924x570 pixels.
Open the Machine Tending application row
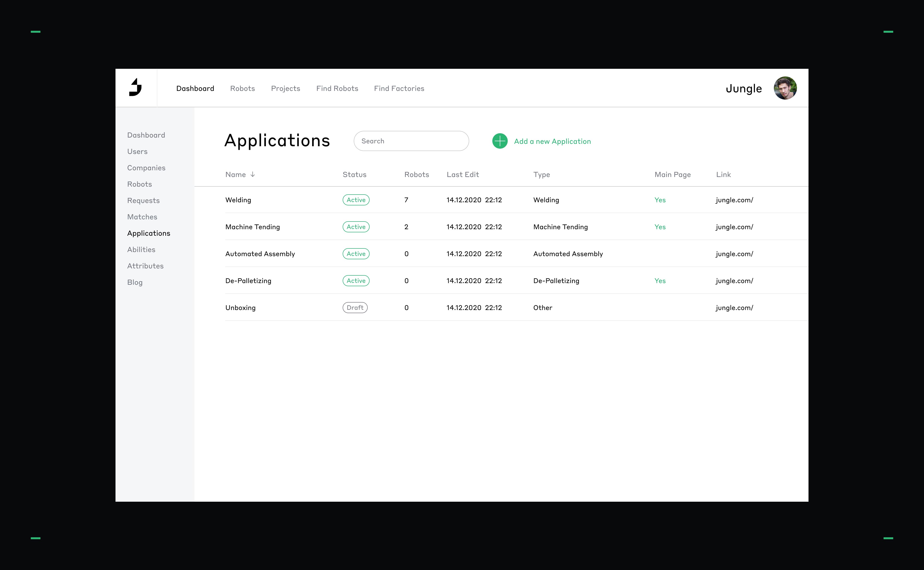click(x=252, y=227)
